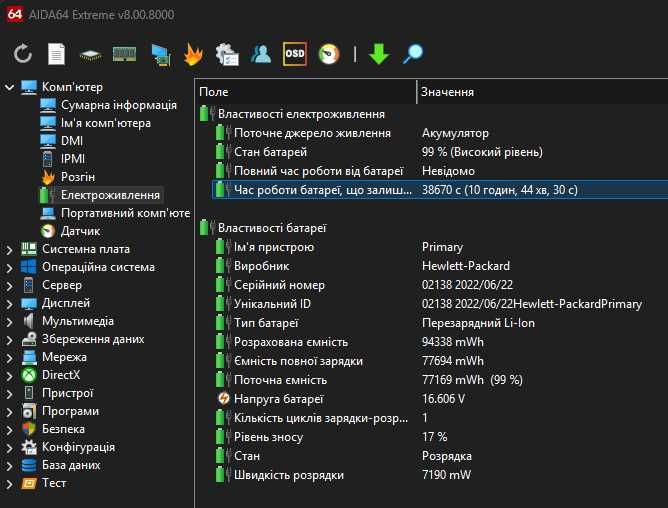This screenshot has width=668, height=508.
Task: Open the sensor gauge toolbar icon
Action: (x=329, y=55)
